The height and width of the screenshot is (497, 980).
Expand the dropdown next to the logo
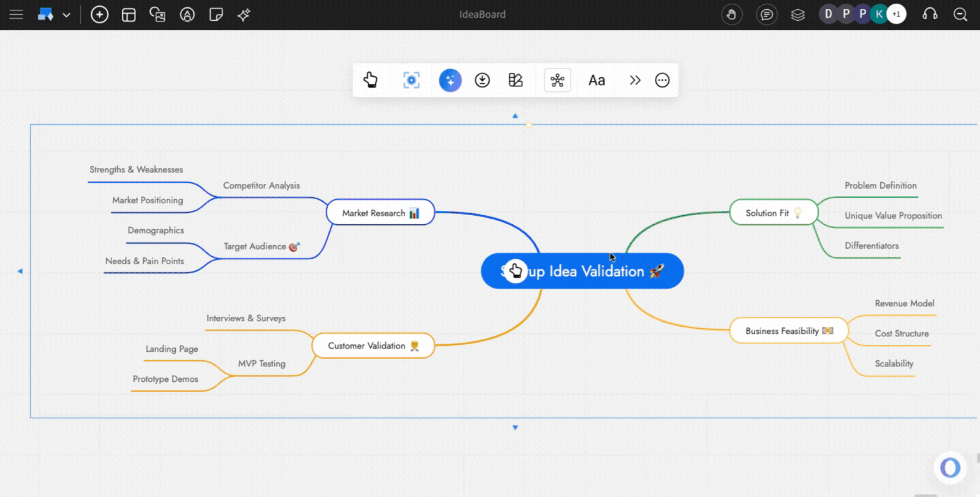(66, 15)
